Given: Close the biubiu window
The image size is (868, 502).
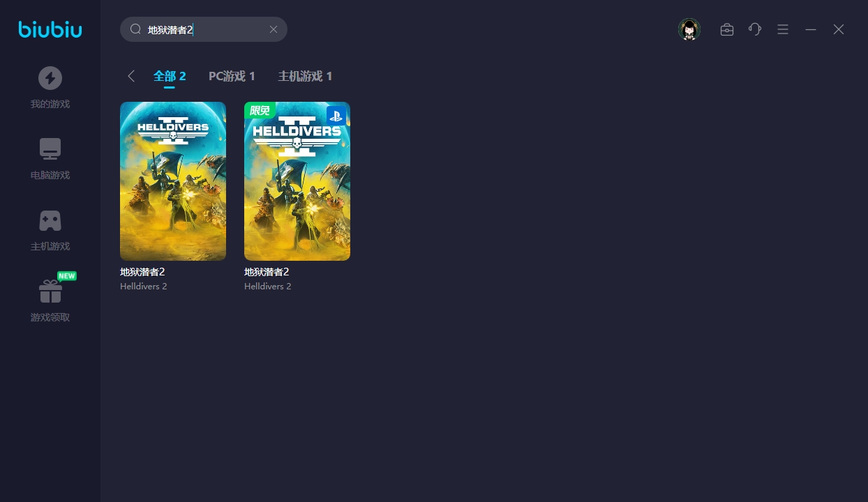Looking at the screenshot, I should tap(839, 29).
